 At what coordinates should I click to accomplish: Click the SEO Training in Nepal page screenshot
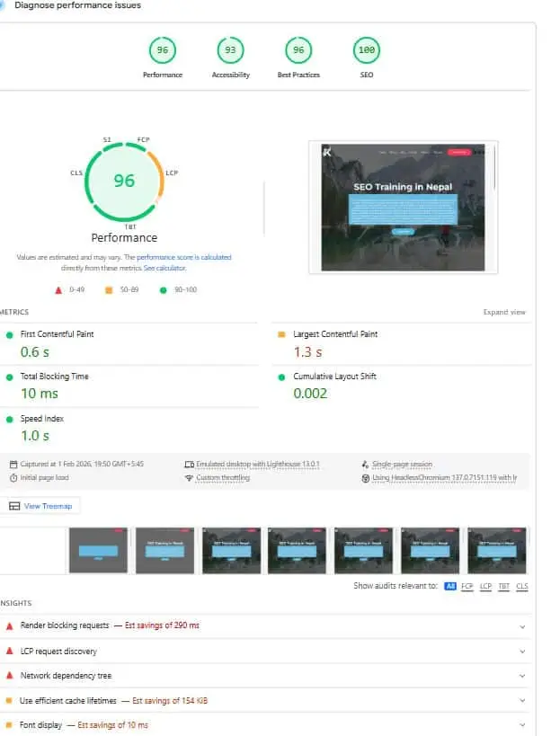coord(403,208)
